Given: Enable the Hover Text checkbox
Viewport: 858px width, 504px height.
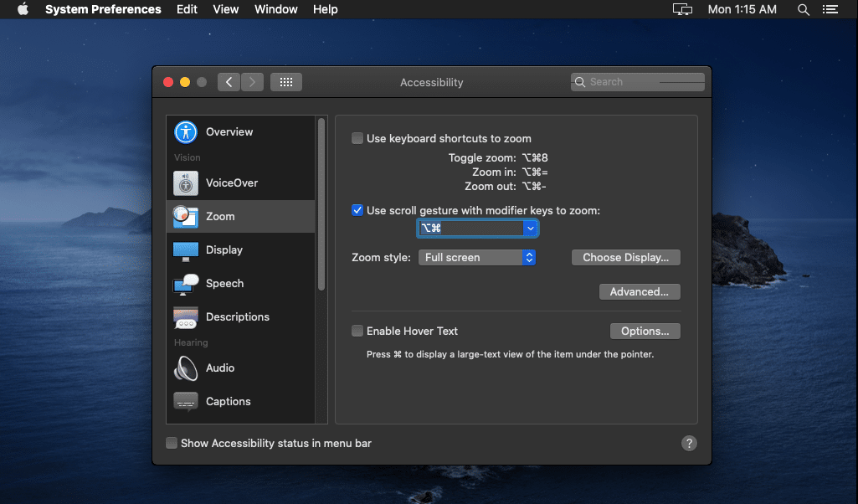Looking at the screenshot, I should pos(357,332).
